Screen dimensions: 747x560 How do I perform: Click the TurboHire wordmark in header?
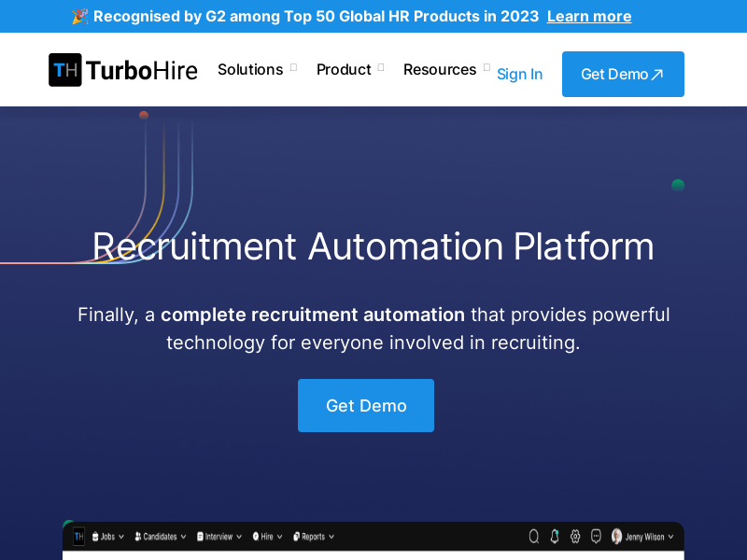point(142,71)
